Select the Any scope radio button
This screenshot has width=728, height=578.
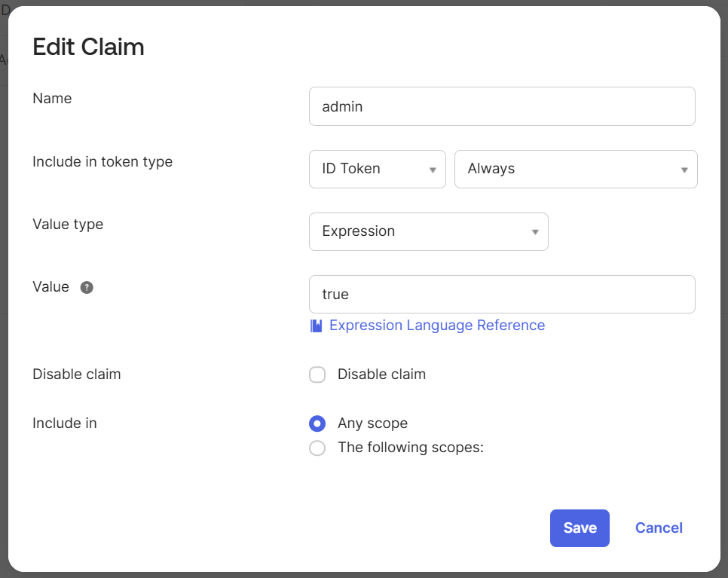317,424
